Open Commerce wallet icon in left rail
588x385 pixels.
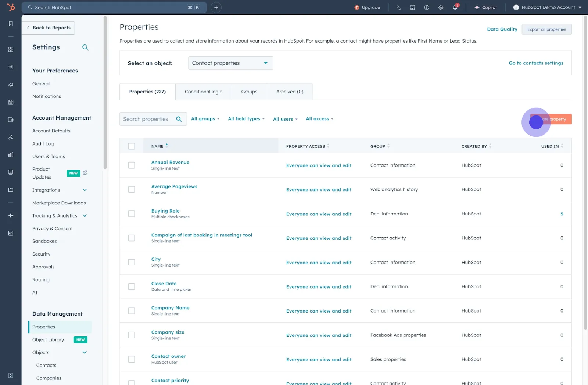point(11,120)
